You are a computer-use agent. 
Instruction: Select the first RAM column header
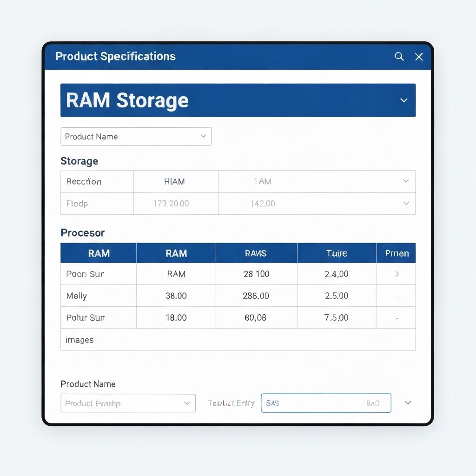click(99, 253)
